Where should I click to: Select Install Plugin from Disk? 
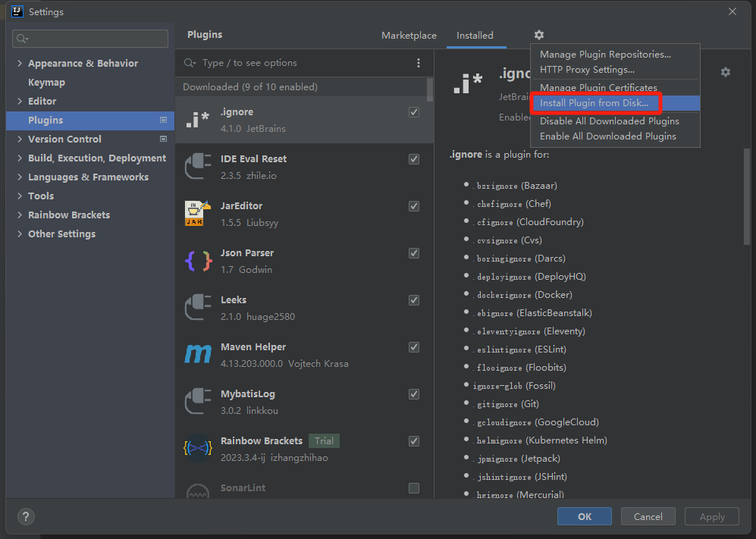tap(615, 102)
